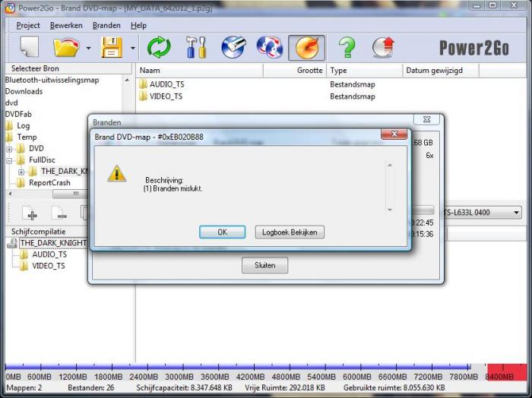Click the add-file icon with plus sign

(30, 213)
